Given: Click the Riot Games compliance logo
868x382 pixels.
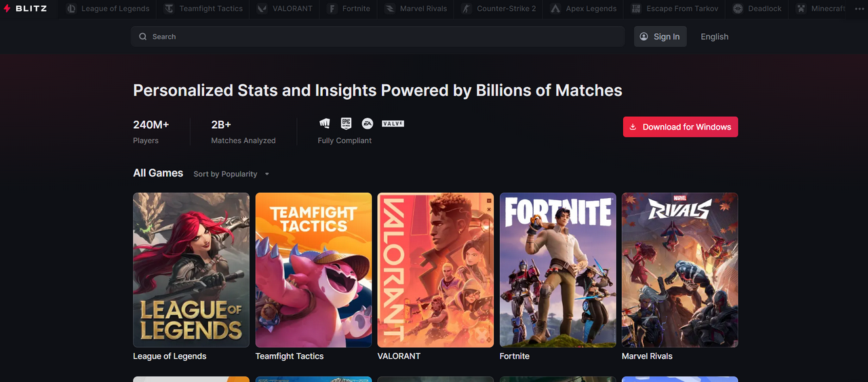Looking at the screenshot, I should click(x=325, y=123).
